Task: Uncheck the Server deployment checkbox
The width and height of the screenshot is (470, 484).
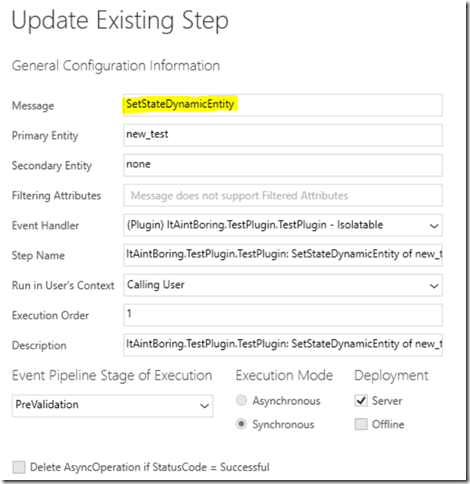Action: [361, 400]
